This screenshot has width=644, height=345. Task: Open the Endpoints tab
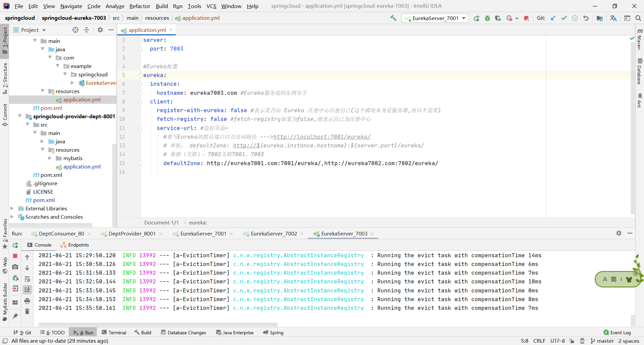(x=75, y=245)
